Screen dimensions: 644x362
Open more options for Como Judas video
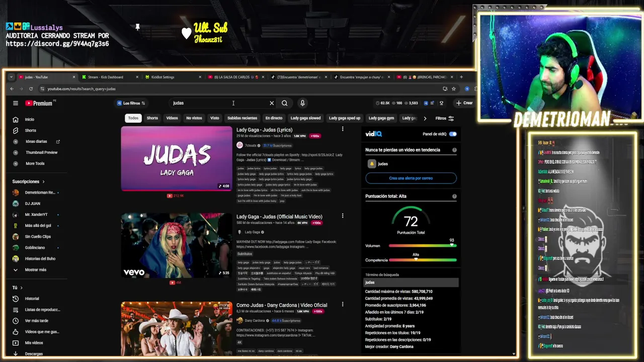tap(343, 305)
